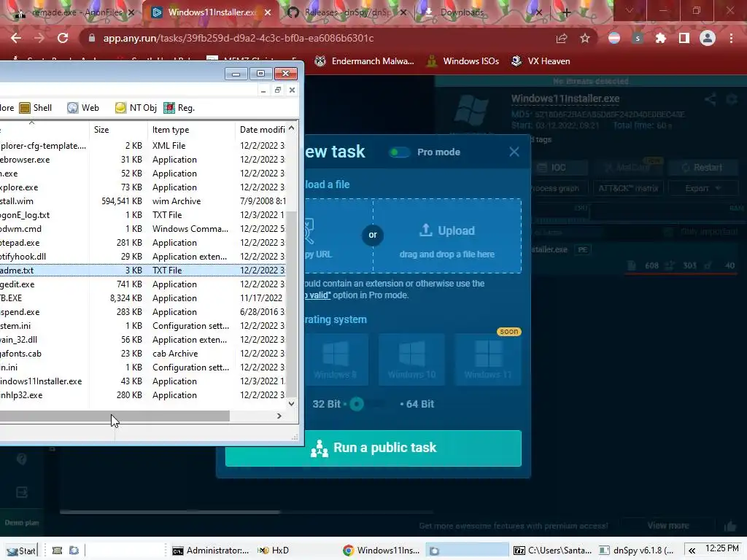Image resolution: width=747 pixels, height=560 pixels.
Task: Open the any.run sidebar help icon
Action: click(x=21, y=459)
